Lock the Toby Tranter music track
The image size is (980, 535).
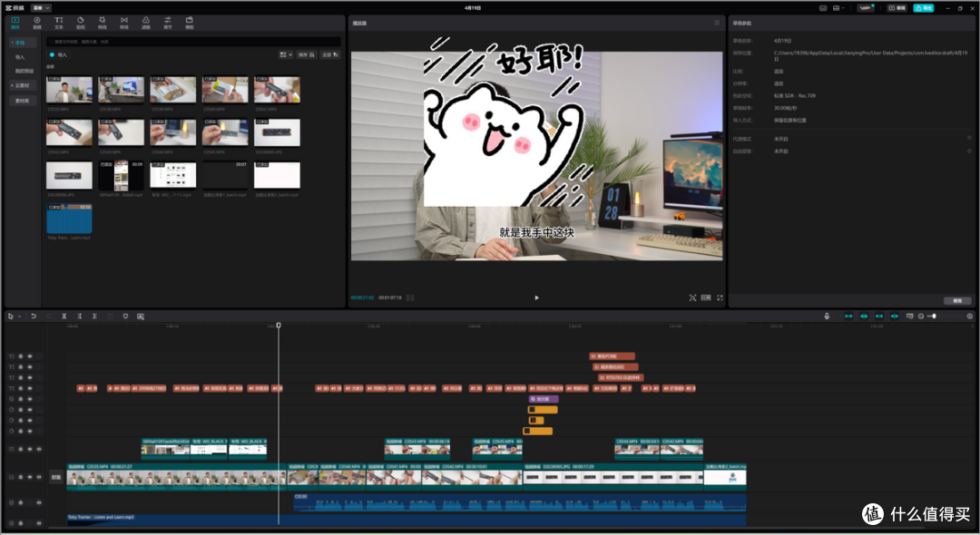pyautogui.click(x=21, y=523)
